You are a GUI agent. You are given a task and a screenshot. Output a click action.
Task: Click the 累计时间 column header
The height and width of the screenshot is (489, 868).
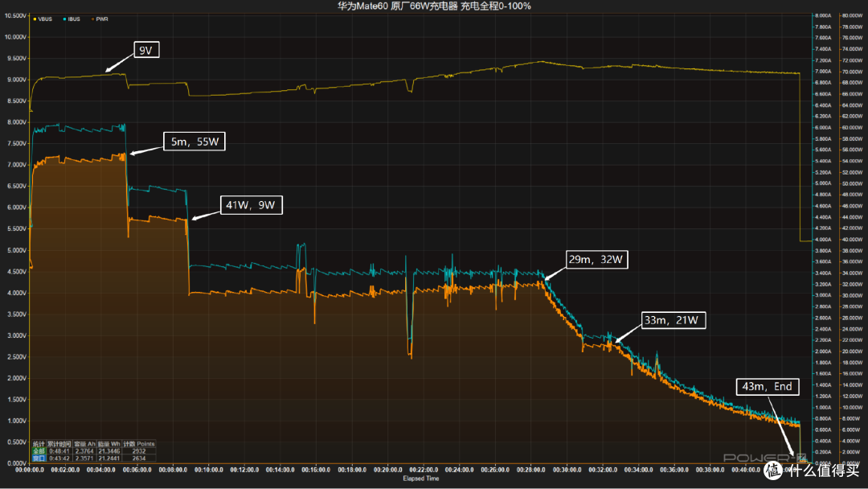coord(59,444)
